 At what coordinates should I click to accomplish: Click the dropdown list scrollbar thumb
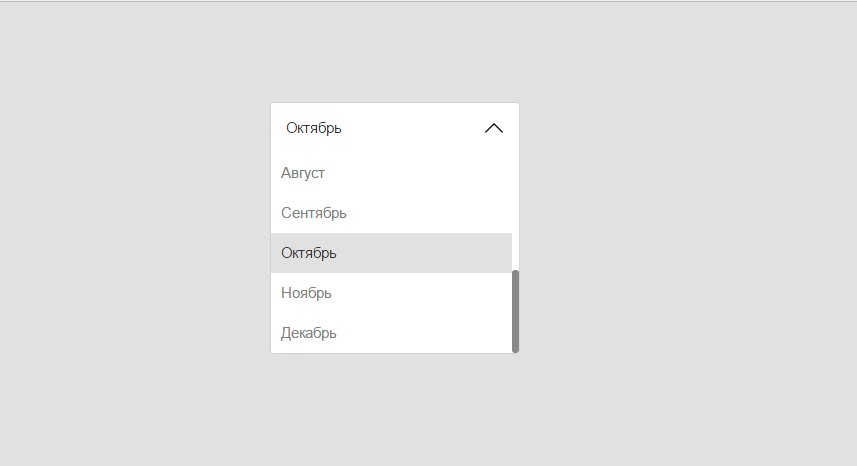pyautogui.click(x=515, y=311)
